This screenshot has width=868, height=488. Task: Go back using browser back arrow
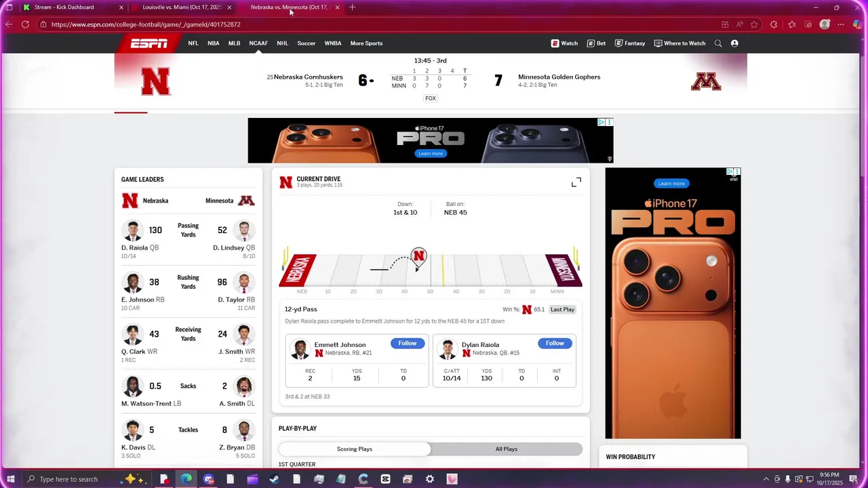pos(8,24)
